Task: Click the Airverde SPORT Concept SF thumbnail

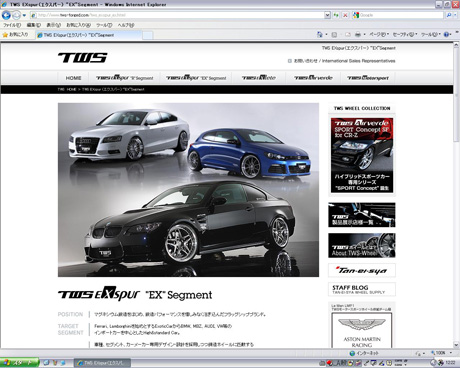Action: click(362, 155)
